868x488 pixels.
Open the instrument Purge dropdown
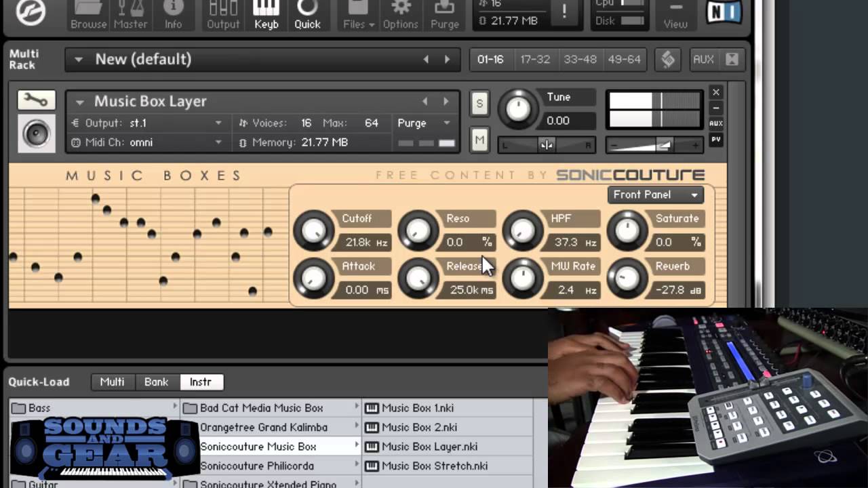[x=424, y=123]
